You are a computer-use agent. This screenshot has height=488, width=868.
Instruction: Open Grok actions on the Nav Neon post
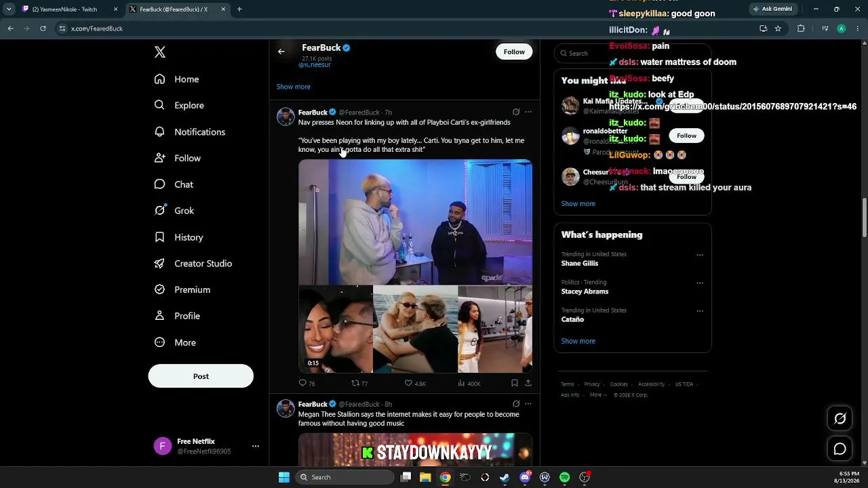click(x=516, y=112)
